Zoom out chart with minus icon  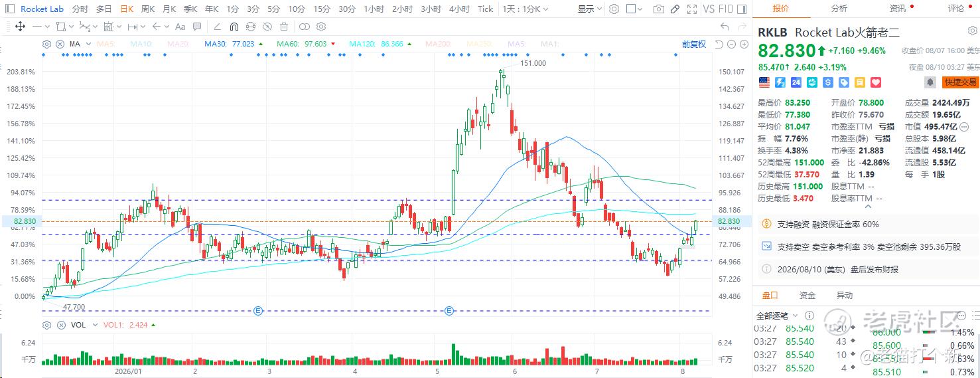click(731, 44)
